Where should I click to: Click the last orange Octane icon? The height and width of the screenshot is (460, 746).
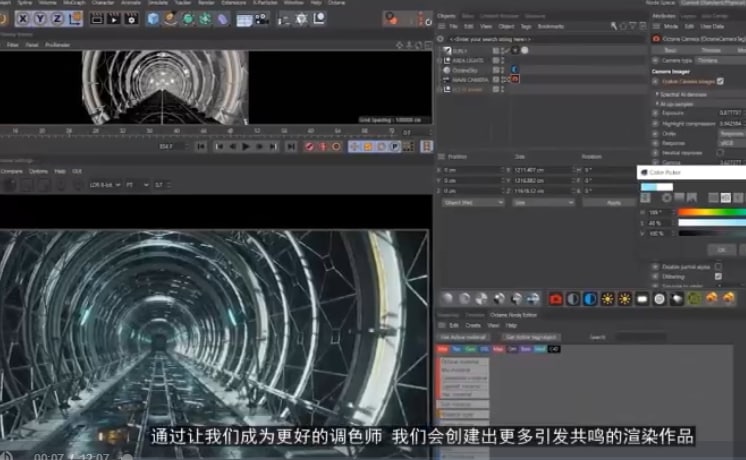click(728, 298)
